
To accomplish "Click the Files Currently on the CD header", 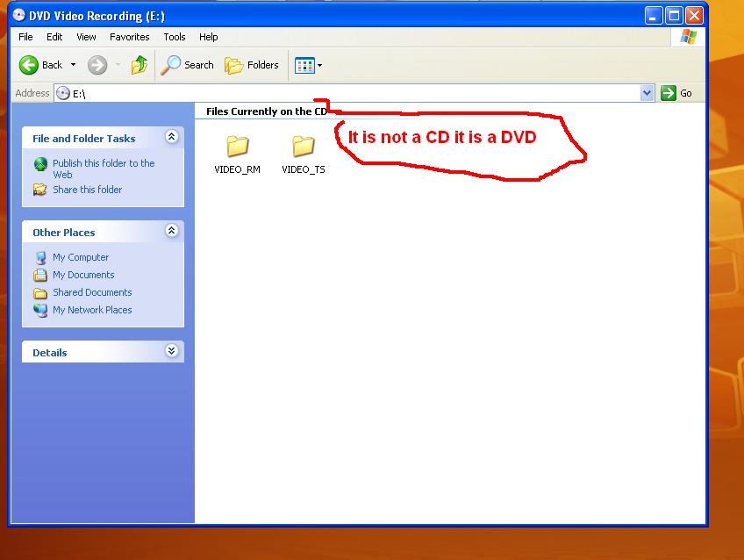I will [267, 111].
